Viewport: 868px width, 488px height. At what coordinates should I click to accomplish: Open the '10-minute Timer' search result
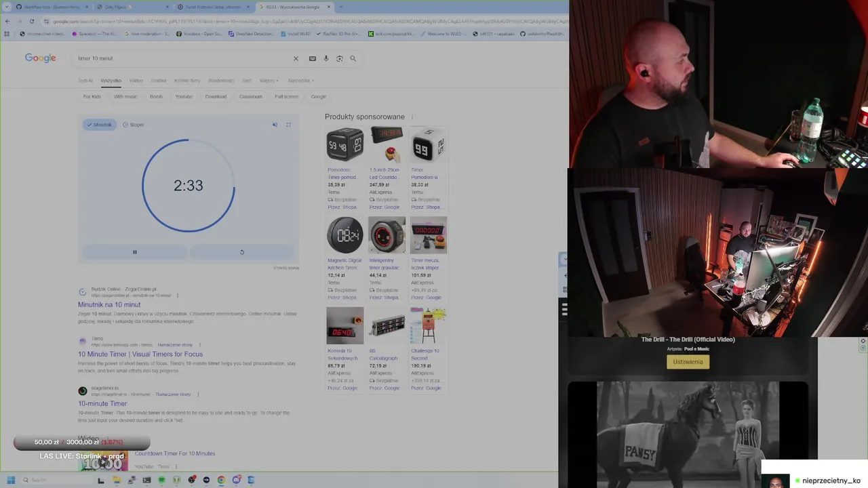point(102,404)
